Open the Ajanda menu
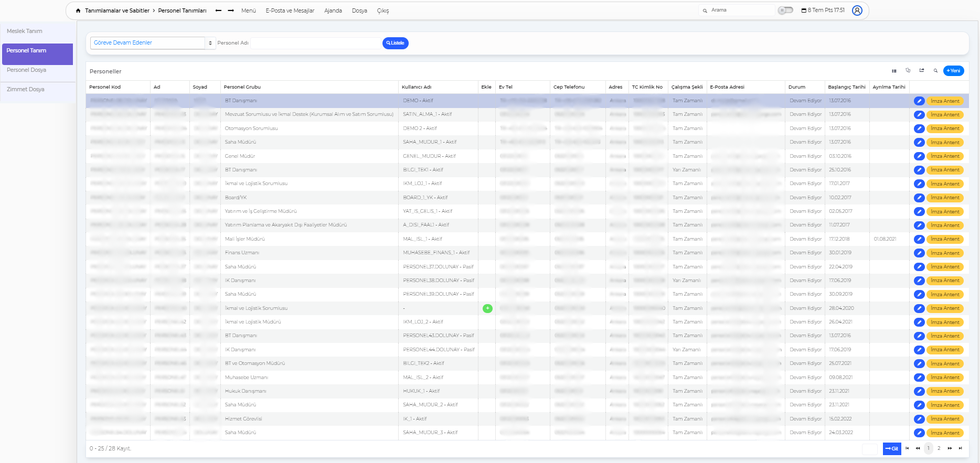This screenshot has height=463, width=980. click(333, 10)
